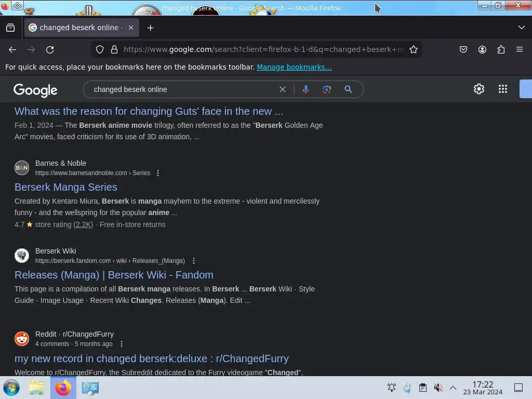Open the clipboard tray icon

pyautogui.click(x=423, y=388)
